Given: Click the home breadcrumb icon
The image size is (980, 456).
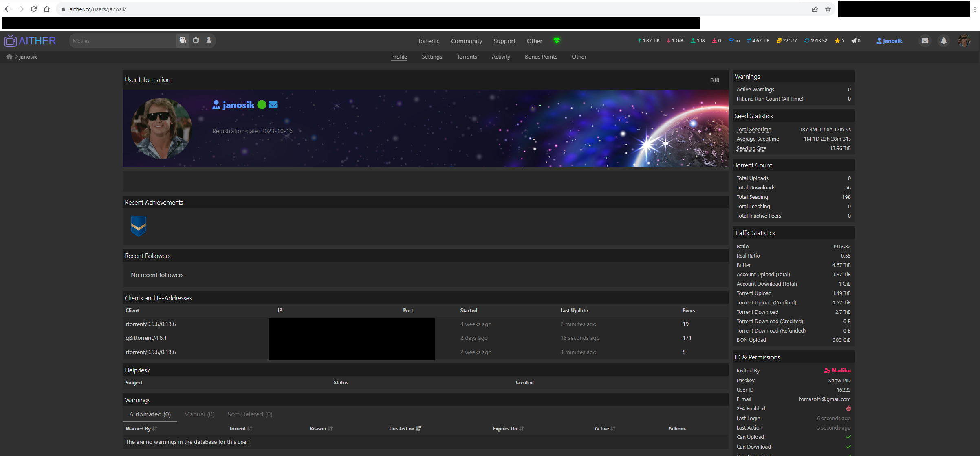Looking at the screenshot, I should coord(9,57).
